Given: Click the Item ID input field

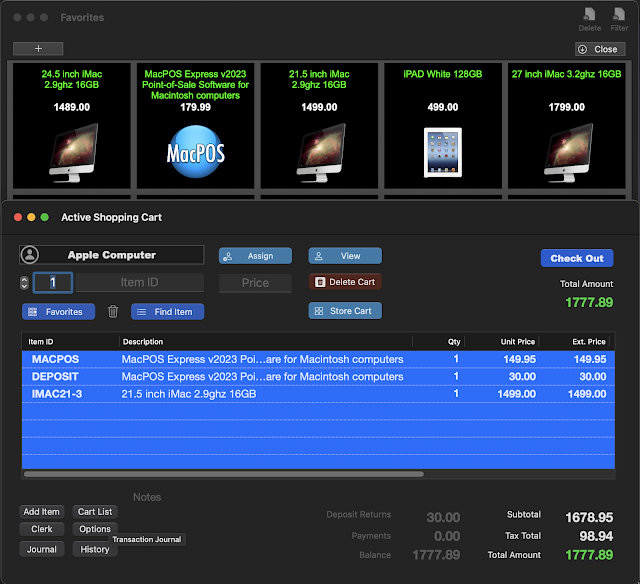Looking at the screenshot, I should point(140,282).
